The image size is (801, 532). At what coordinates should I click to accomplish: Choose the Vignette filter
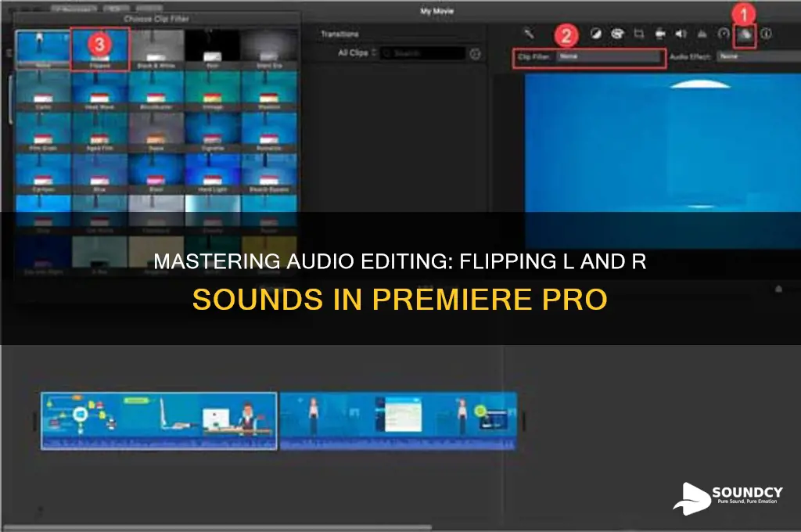coord(213,132)
